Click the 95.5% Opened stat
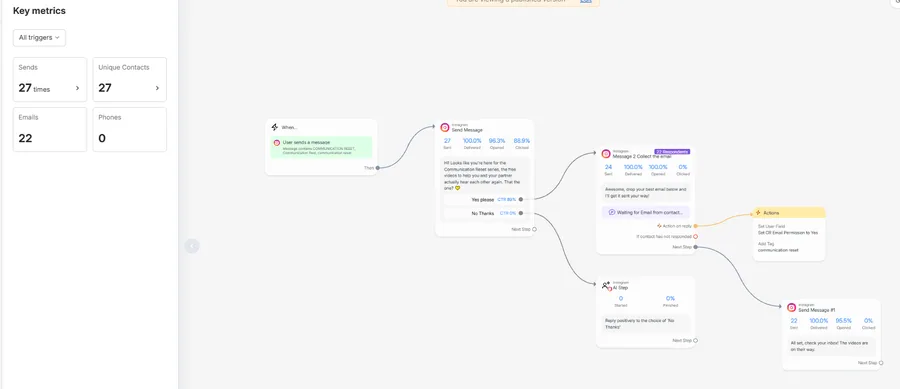 tap(843, 324)
